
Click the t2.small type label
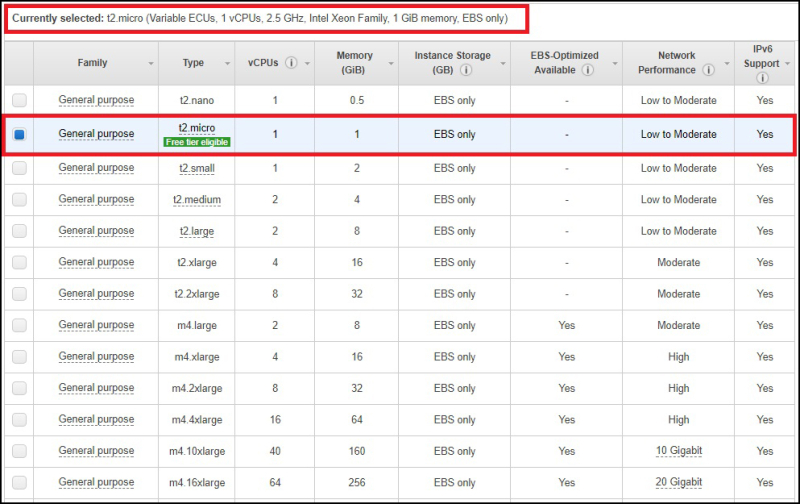197,168
